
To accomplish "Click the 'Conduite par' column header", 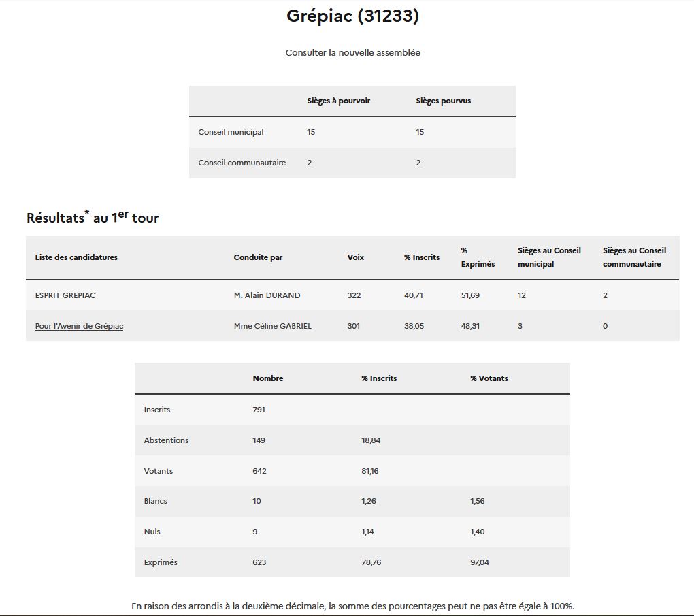I will point(258,257).
